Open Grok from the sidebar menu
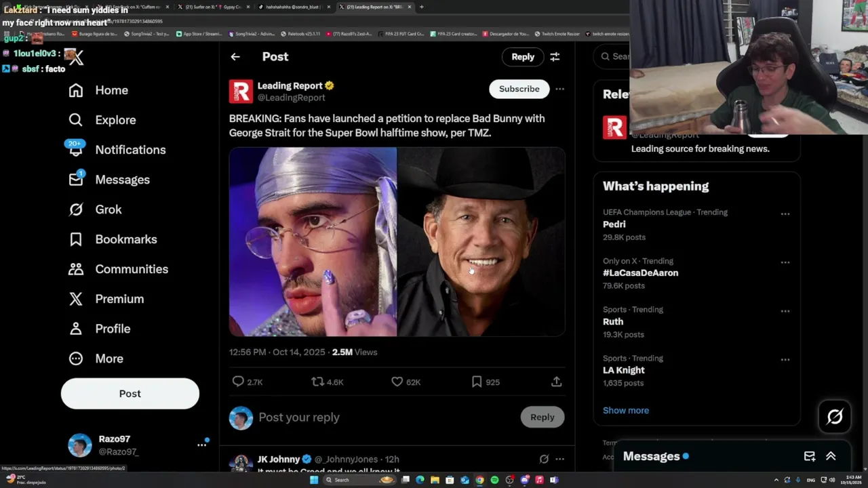This screenshot has width=868, height=488. (x=95, y=209)
